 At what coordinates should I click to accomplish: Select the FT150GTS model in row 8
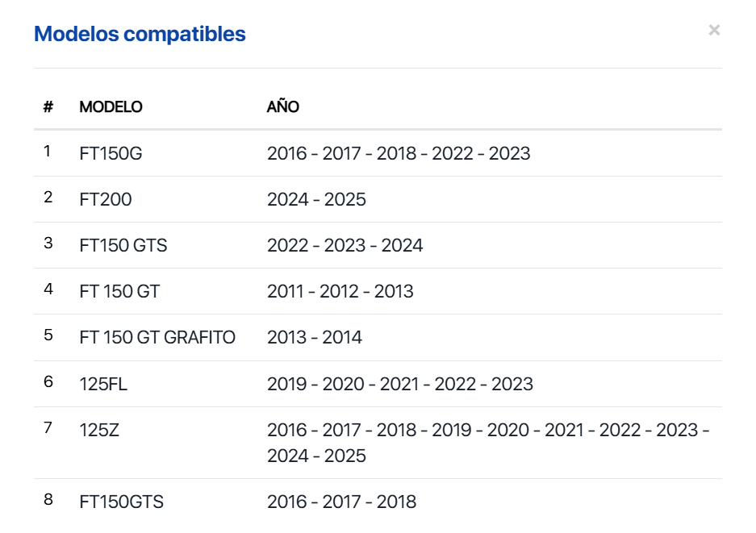(x=121, y=502)
